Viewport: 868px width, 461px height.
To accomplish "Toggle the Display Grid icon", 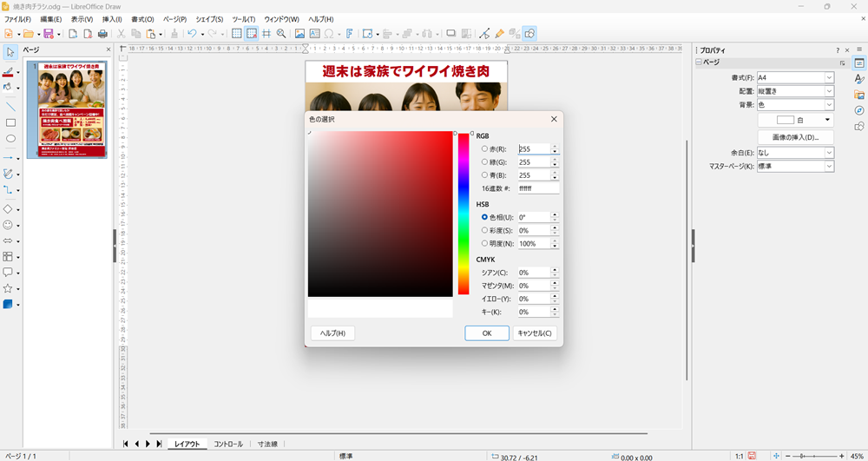I will click(x=236, y=34).
